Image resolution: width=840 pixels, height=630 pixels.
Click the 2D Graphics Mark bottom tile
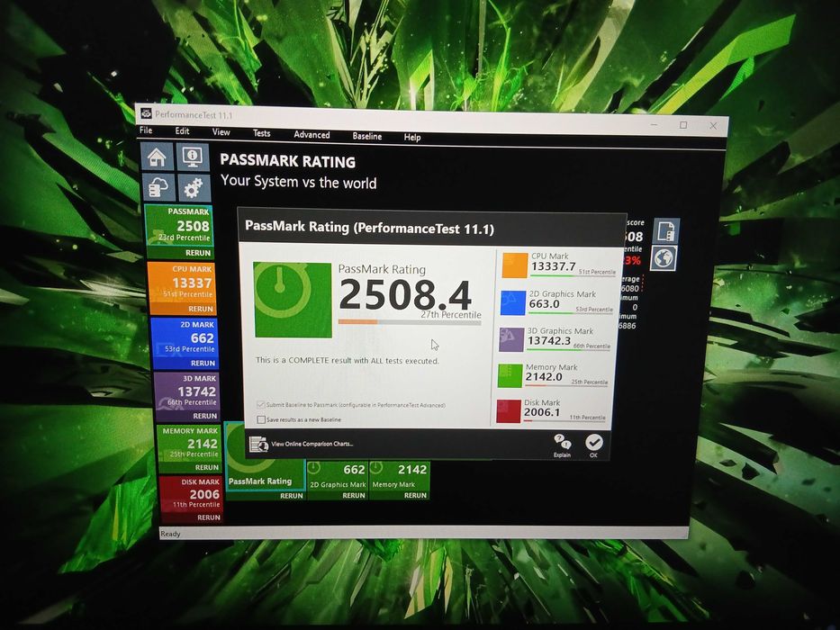point(338,476)
